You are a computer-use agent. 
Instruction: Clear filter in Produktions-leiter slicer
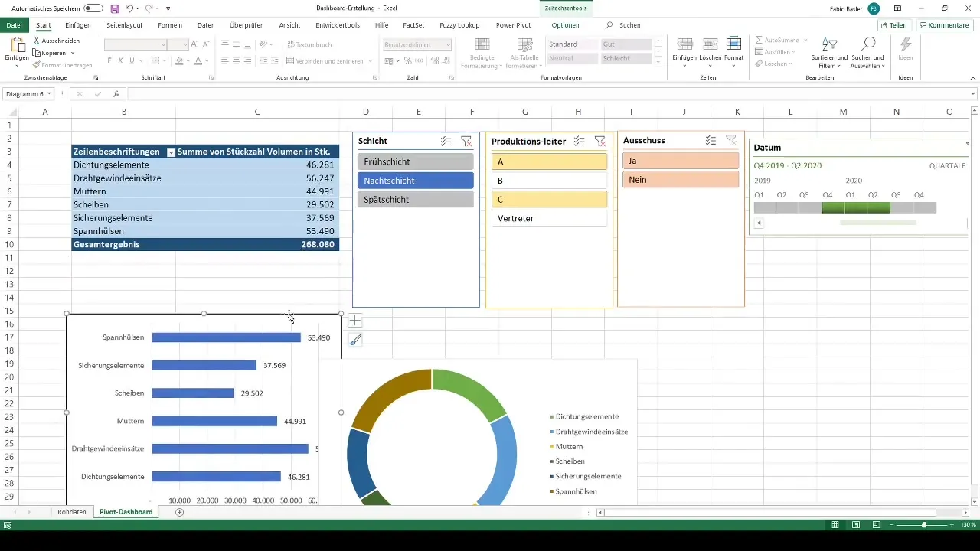tap(600, 141)
